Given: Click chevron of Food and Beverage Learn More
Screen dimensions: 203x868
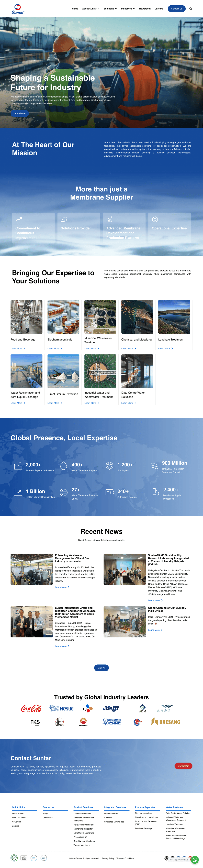Looking at the screenshot, I should 24,348.
